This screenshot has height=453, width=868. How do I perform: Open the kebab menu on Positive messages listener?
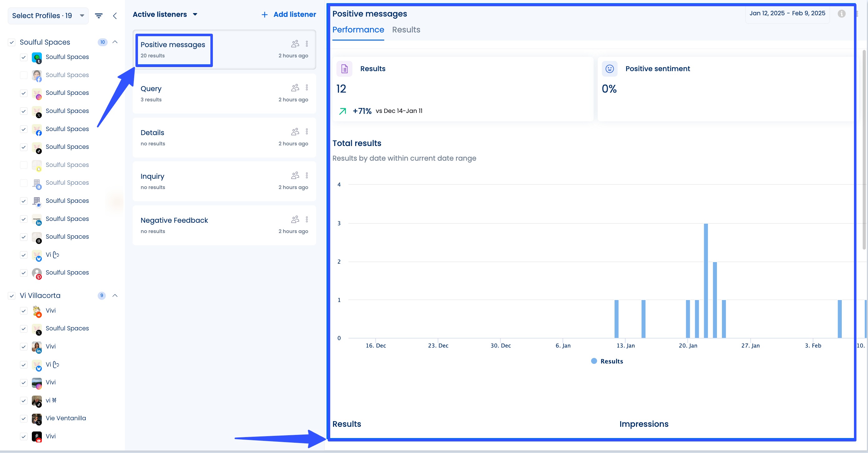tap(307, 43)
